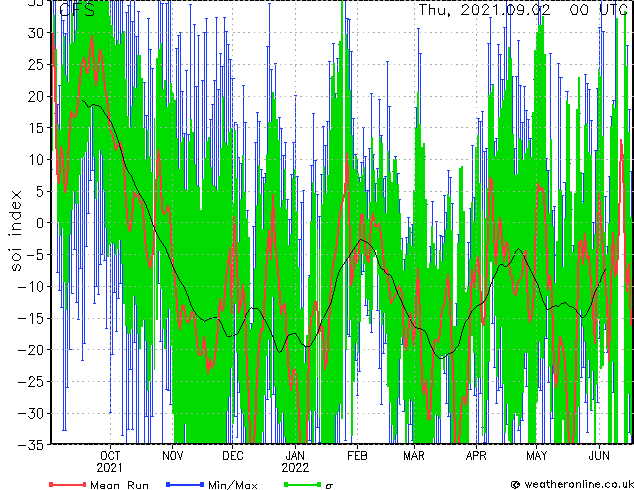634x490 pixels.
Task: Click the 'JUN' month label
Action: (x=599, y=456)
